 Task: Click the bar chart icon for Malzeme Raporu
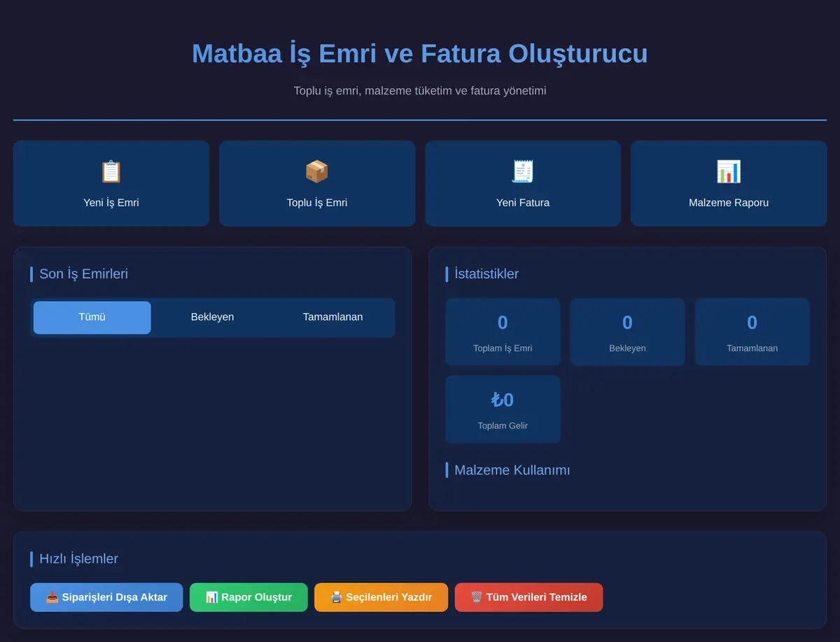[729, 172]
